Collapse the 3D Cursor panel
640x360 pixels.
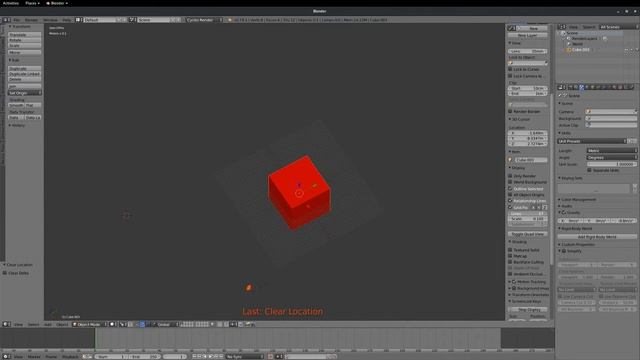[520, 119]
